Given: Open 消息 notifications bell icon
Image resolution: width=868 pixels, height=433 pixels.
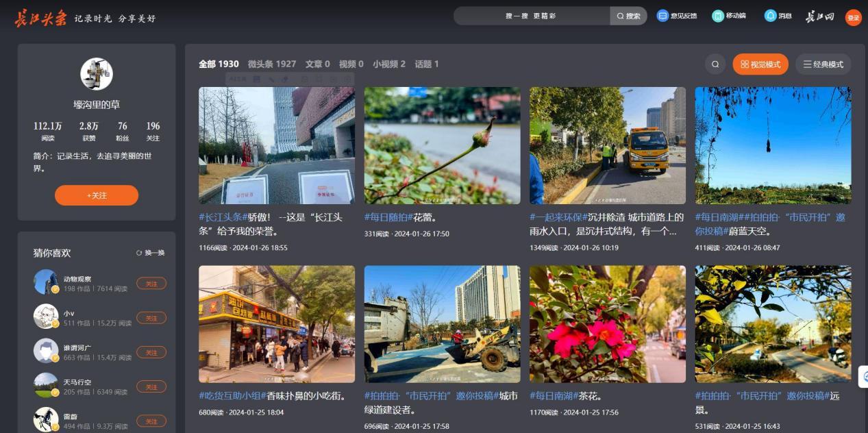Looking at the screenshot, I should (x=771, y=16).
